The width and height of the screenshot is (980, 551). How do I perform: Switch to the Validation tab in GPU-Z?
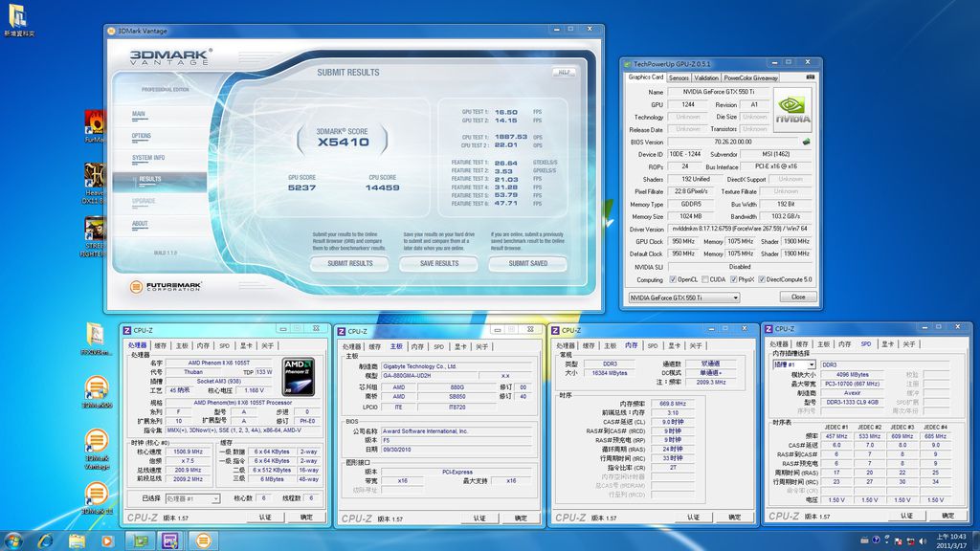[x=705, y=78]
